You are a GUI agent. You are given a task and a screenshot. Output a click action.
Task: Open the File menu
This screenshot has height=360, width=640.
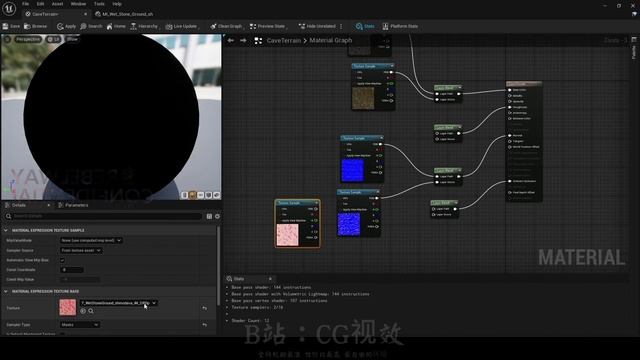click(25, 4)
